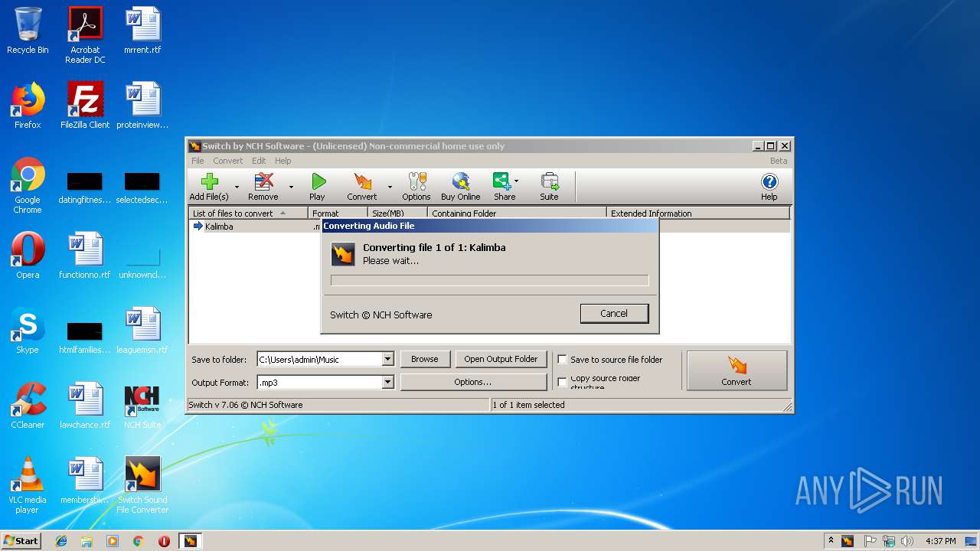Click the Play toolbar icon

pyautogui.click(x=318, y=186)
